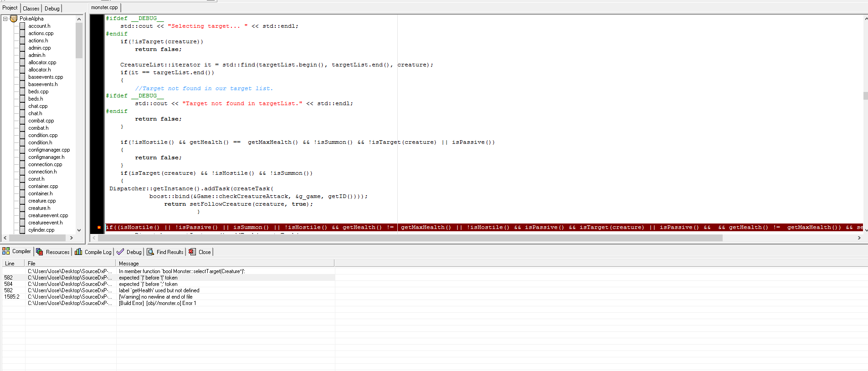Image resolution: width=868 pixels, height=371 pixels.
Task: Select configmanager.cpp in tree
Action: [49, 150]
